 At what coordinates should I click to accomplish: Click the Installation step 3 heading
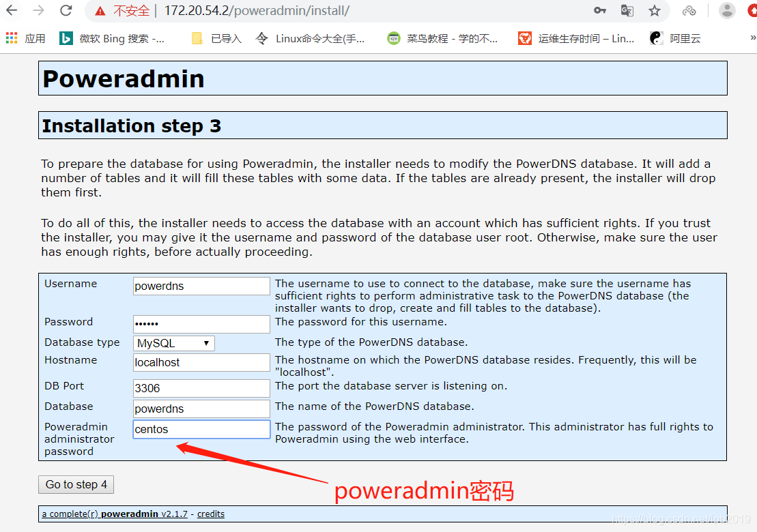131,126
